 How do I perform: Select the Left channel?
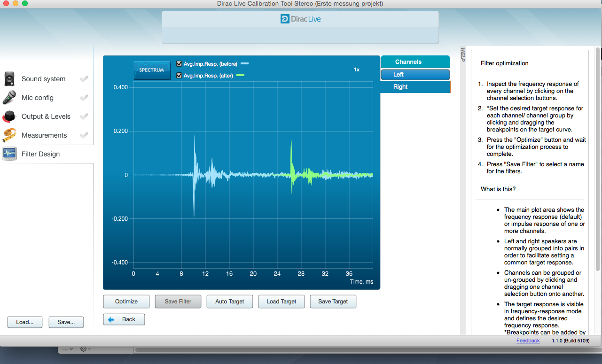coord(415,75)
